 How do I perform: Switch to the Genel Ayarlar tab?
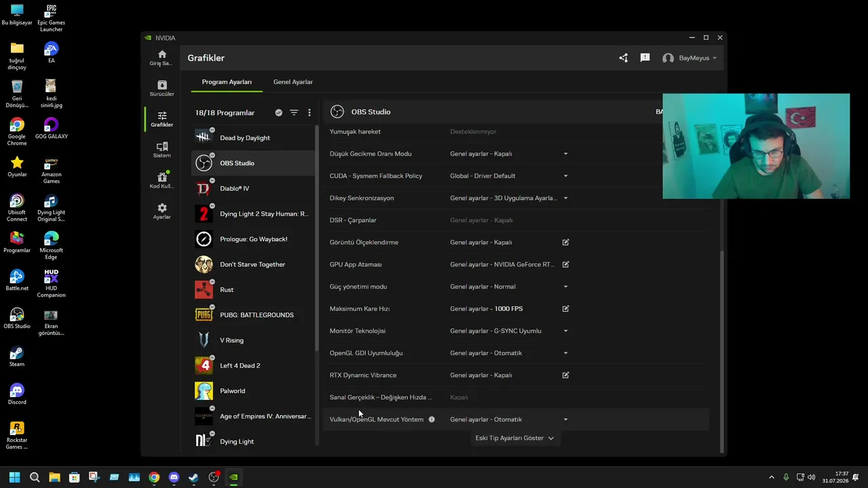point(293,82)
